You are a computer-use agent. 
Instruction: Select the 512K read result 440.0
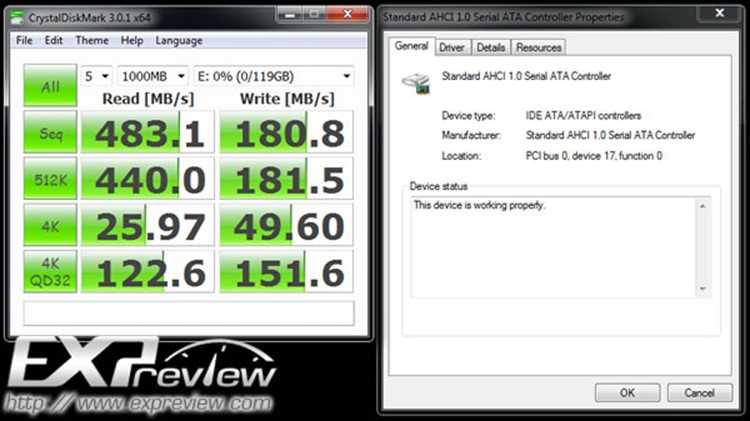click(147, 178)
